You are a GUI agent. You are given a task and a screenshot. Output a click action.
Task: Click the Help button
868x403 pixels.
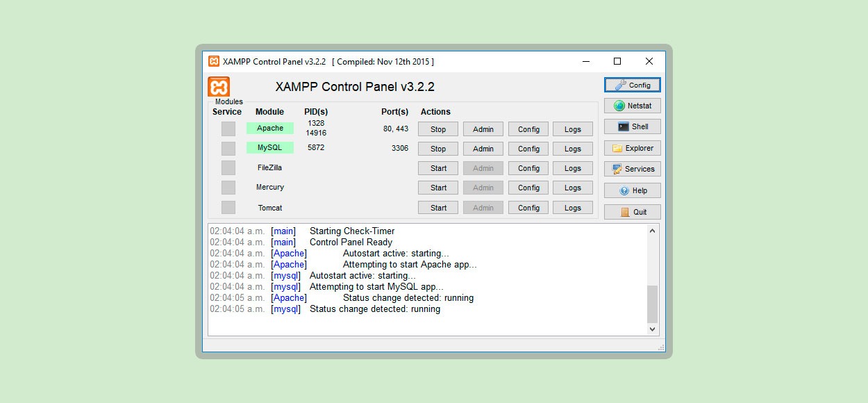[x=632, y=190]
